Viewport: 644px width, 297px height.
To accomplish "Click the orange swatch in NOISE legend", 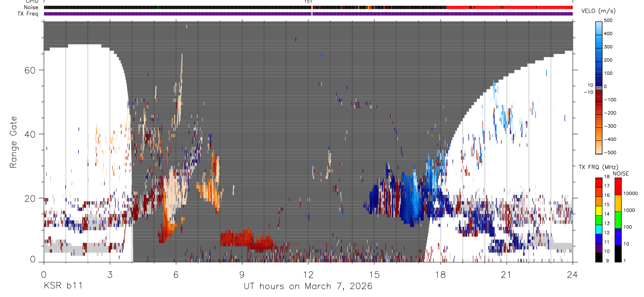I will pyautogui.click(x=618, y=203).
